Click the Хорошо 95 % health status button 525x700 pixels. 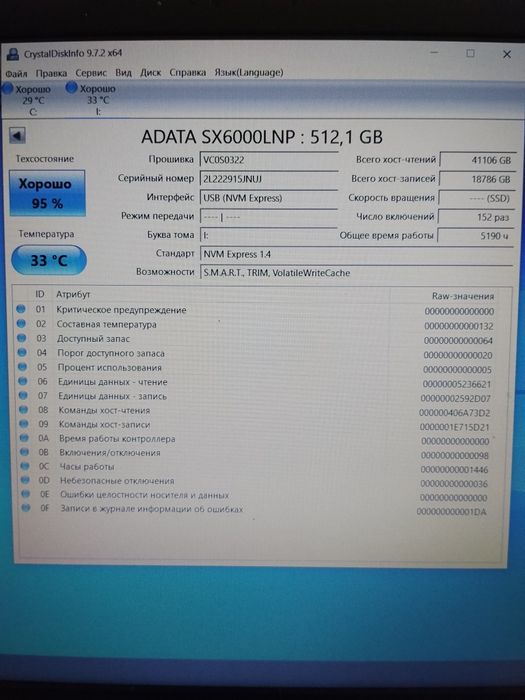[47, 193]
